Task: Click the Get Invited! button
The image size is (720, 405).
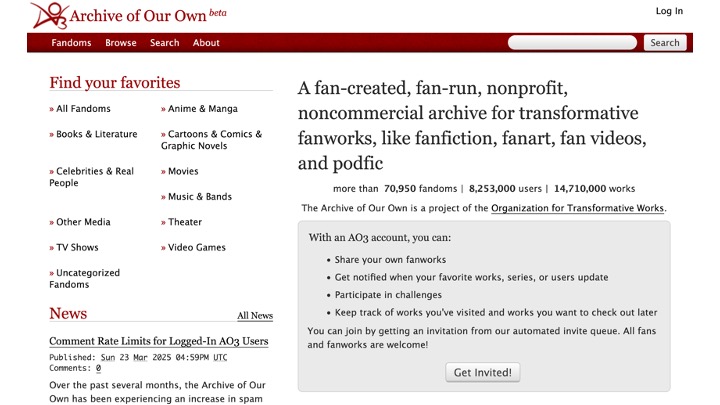Action: 483,372
